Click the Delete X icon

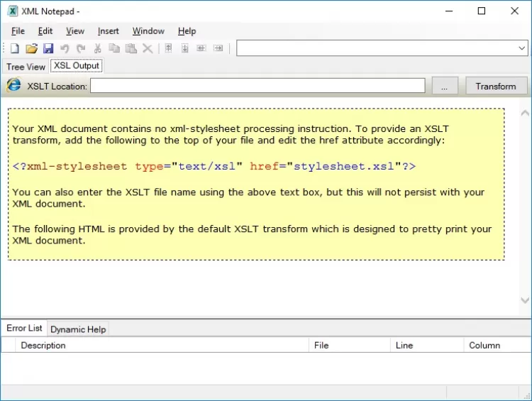point(148,48)
